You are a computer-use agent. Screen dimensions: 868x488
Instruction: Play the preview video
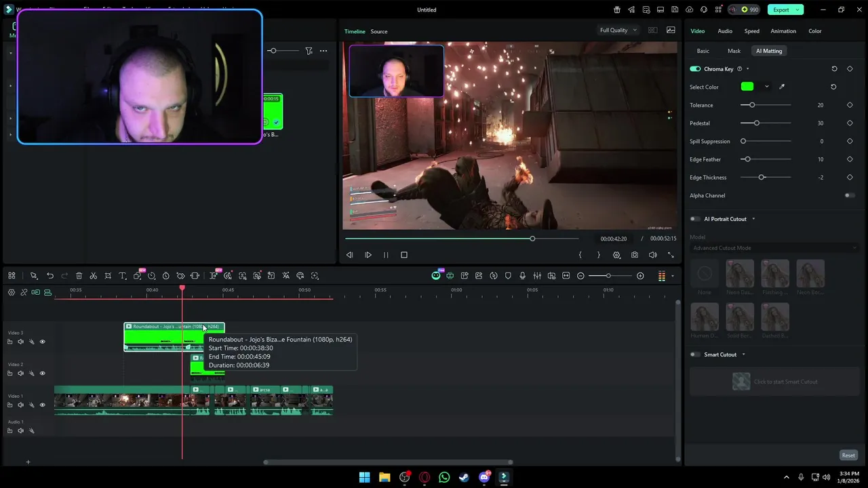pyautogui.click(x=368, y=255)
